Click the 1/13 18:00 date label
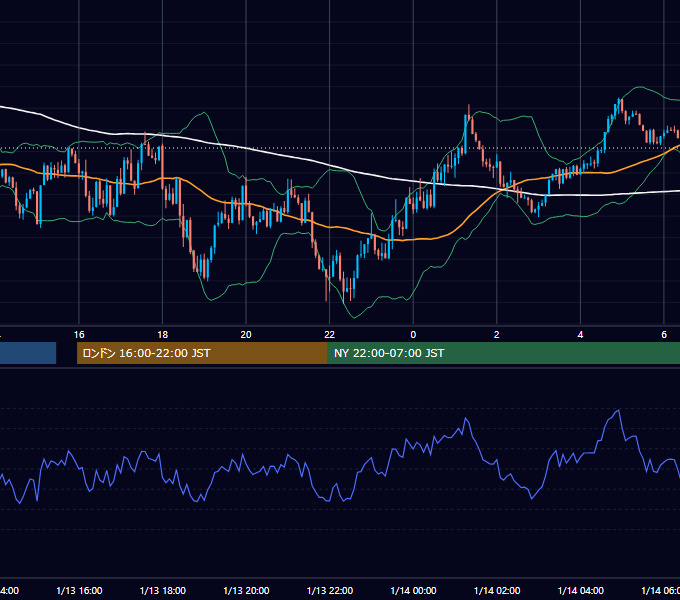680x600 pixels. [x=163, y=590]
